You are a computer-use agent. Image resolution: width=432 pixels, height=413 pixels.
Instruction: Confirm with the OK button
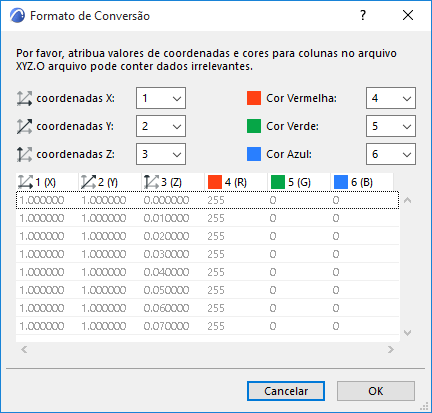click(x=376, y=391)
